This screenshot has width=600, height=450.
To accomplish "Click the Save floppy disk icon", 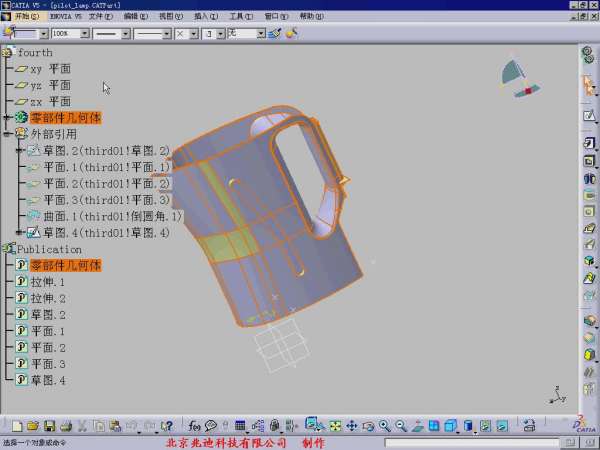I will point(50,426).
